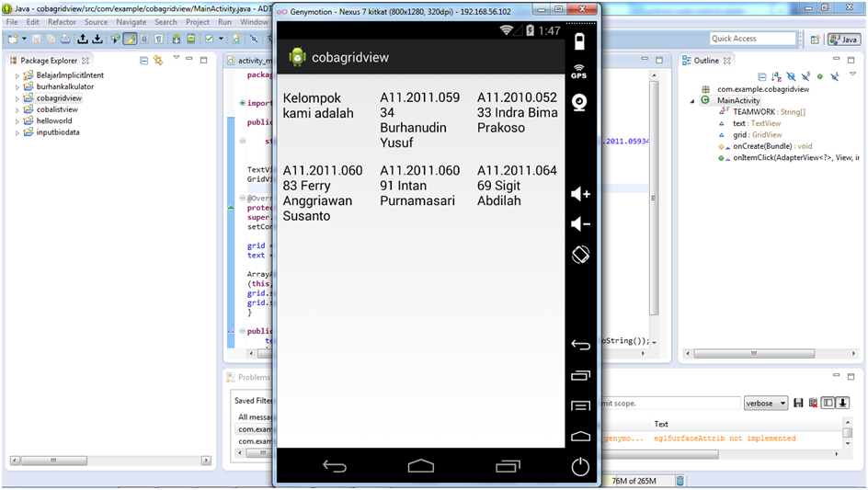Open the Android SDK Manager icon

[x=176, y=39]
